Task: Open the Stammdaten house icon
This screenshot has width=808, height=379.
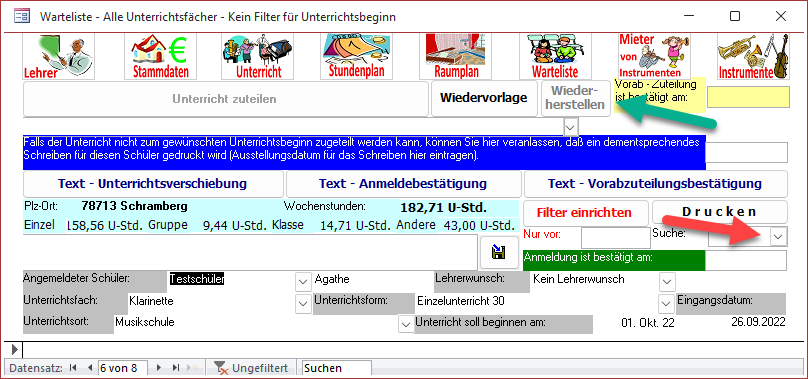Action: 160,56
